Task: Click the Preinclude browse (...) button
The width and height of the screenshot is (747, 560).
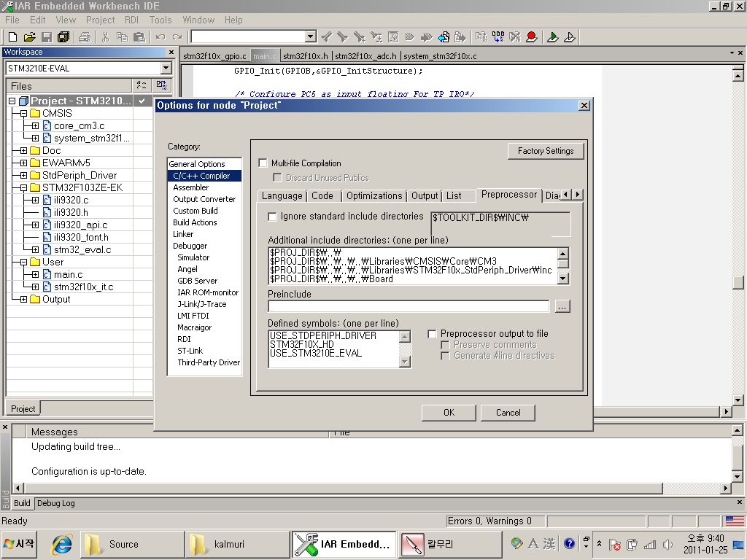Action: (x=562, y=307)
